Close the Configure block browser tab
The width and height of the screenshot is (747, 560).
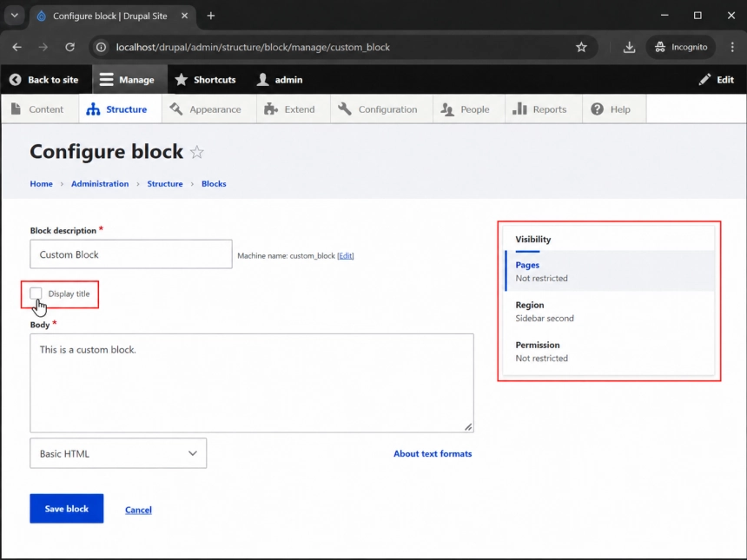[184, 16]
